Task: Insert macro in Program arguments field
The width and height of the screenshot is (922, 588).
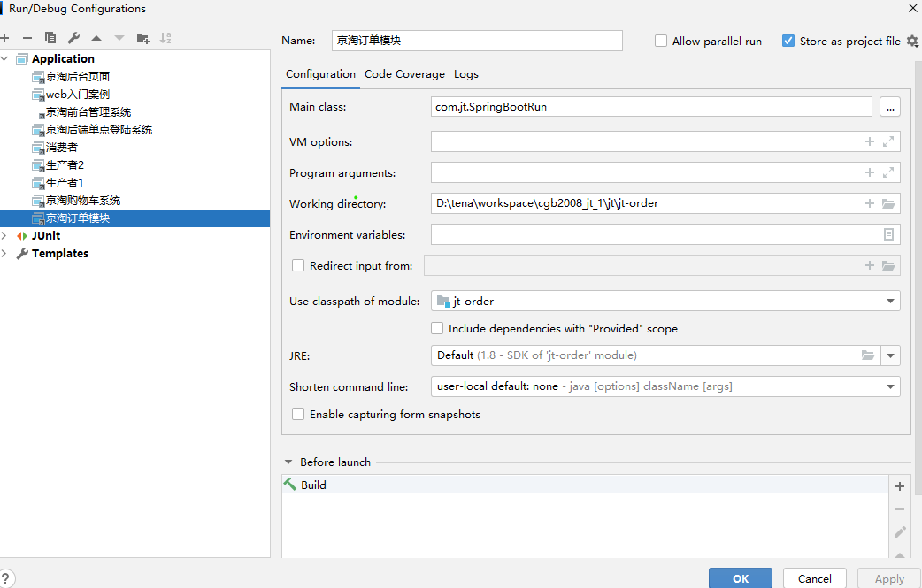Action: [870, 172]
